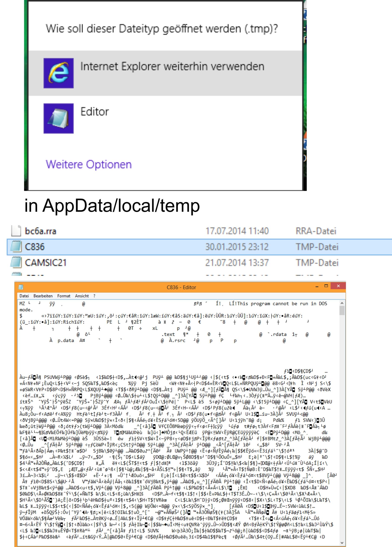
Task: Click date 17.07.2014 11:40 cell
Action: pyautogui.click(x=237, y=231)
